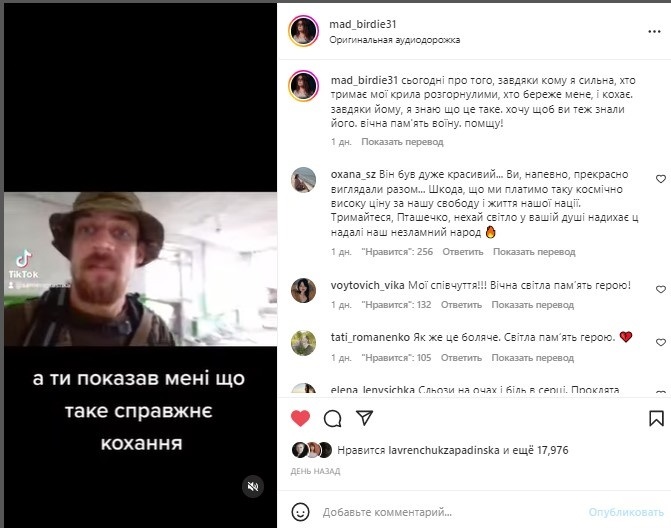Screen dimensions: 671x528
Task: Share the post via paper plane icon
Action: pos(365,418)
